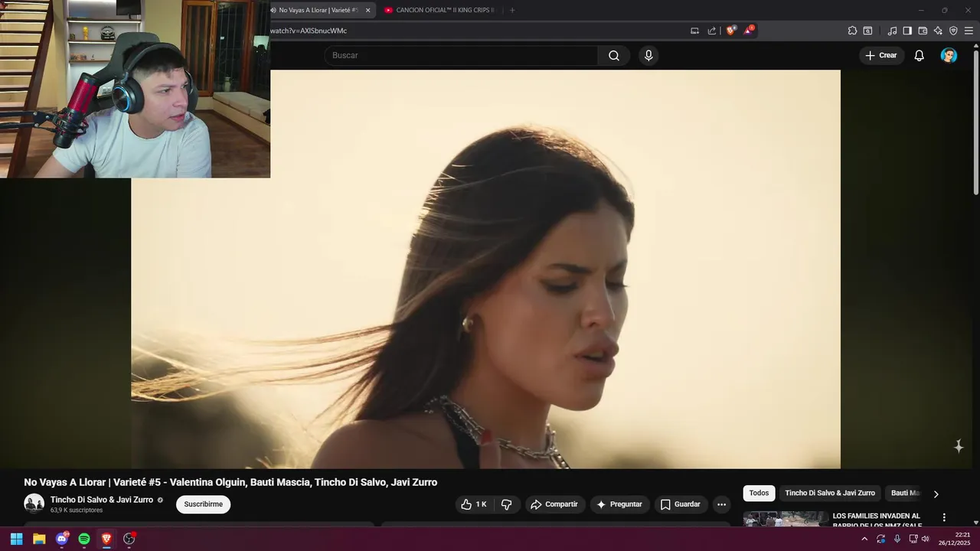Open Brave Shields lion icon
Screen dimensions: 980x551
(731, 31)
